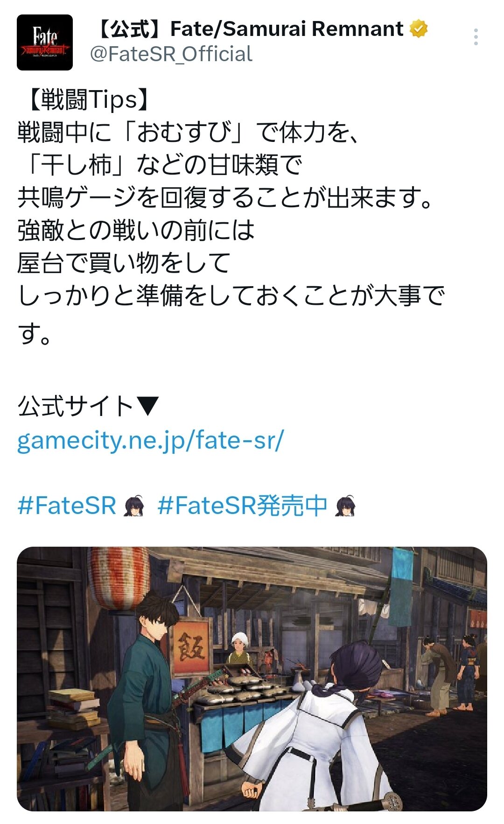Screen dimensions: 504x824
Task: Open the #FateSR hashtag
Action: 67,506
